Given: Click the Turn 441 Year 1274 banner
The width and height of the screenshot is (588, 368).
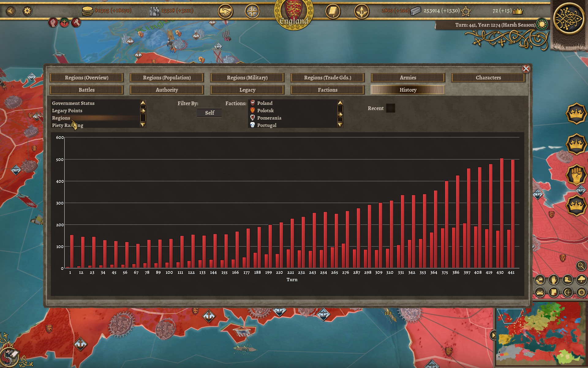Looking at the screenshot, I should click(x=495, y=25).
